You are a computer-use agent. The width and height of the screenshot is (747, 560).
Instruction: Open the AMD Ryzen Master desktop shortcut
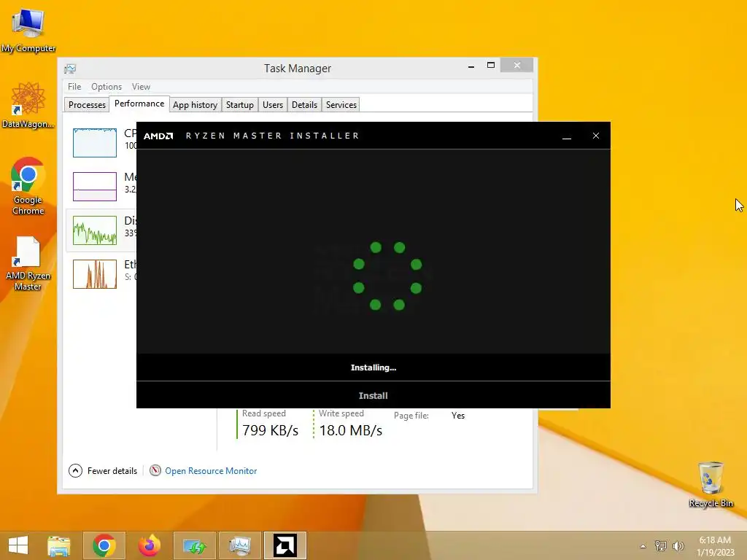pyautogui.click(x=28, y=263)
